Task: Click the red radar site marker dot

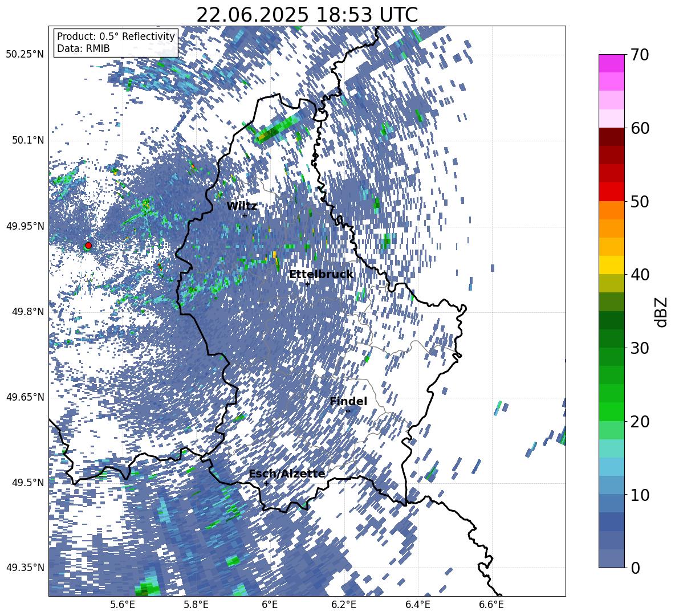Action: [88, 246]
